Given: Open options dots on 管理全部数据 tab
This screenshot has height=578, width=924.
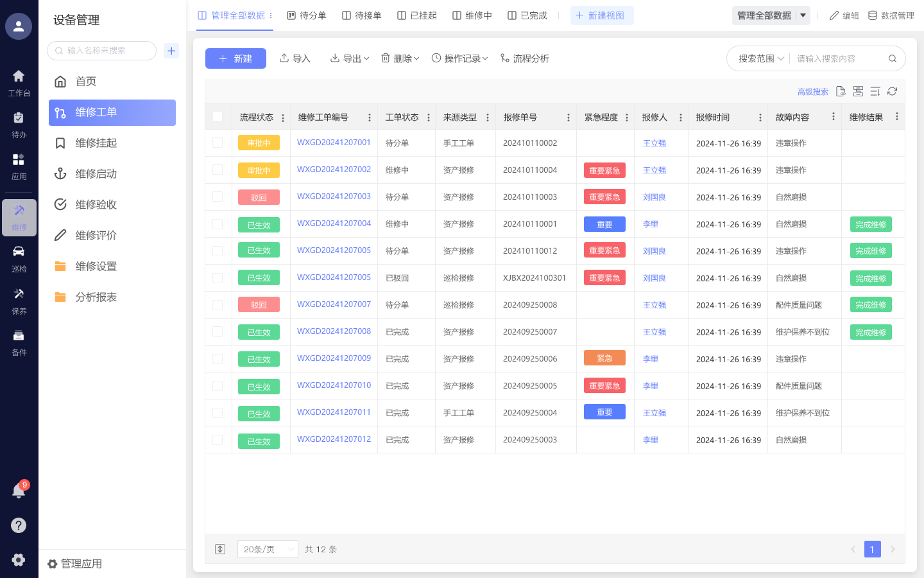Looking at the screenshot, I should coord(271,15).
